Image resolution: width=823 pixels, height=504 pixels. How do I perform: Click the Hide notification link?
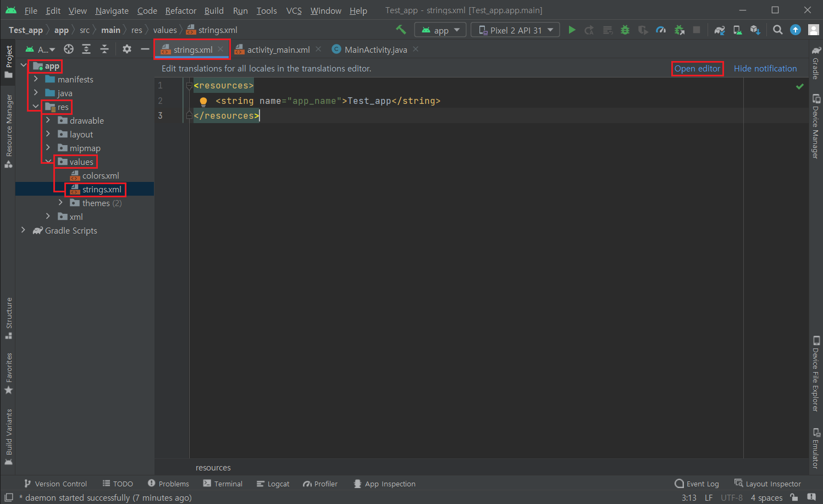click(765, 68)
